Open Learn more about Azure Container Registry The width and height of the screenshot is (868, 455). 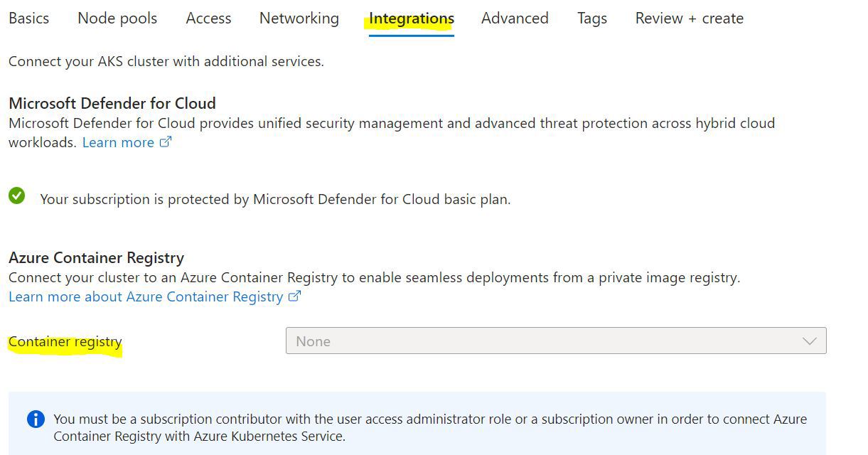pos(146,296)
